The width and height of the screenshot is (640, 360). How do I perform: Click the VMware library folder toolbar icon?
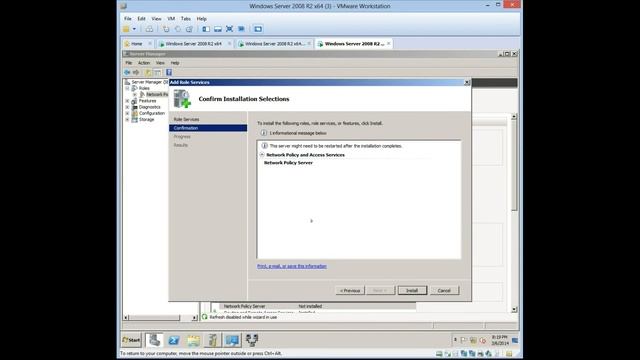tap(127, 29)
